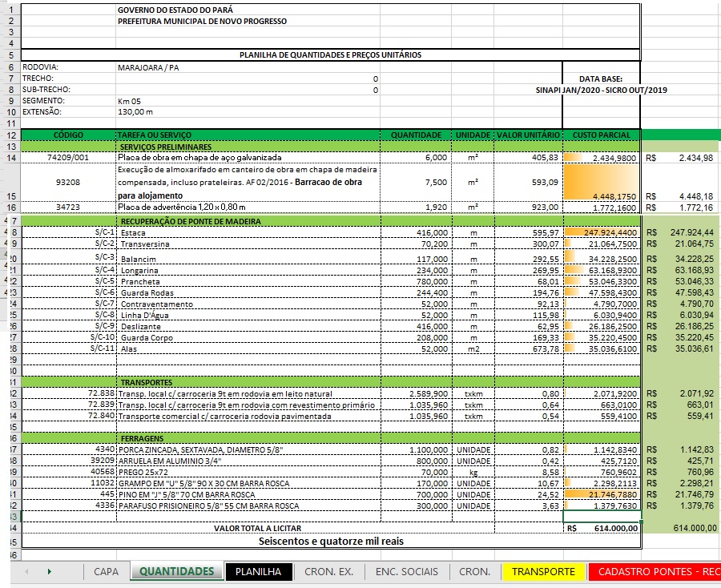
Task: Click the Deslizante service cell
Action: click(x=248, y=326)
